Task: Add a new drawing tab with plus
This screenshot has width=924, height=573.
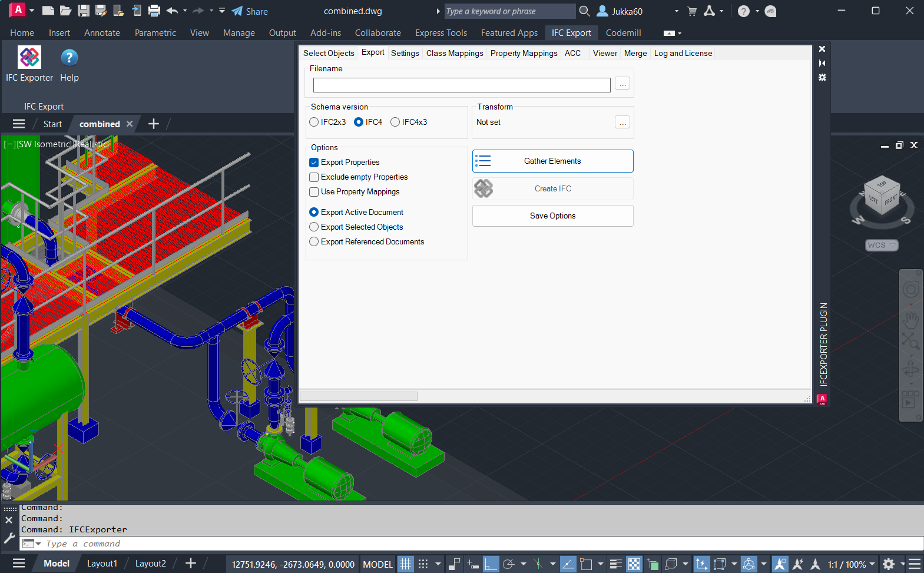Action: (154, 124)
